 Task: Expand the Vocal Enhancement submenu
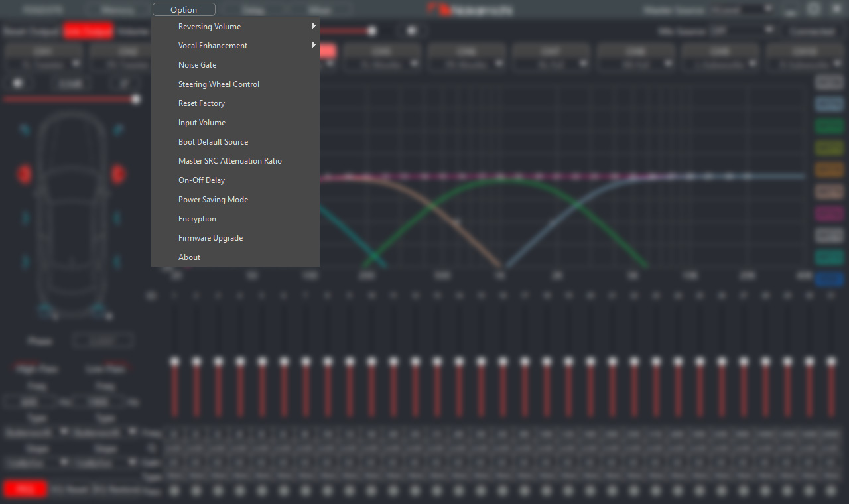(213, 46)
